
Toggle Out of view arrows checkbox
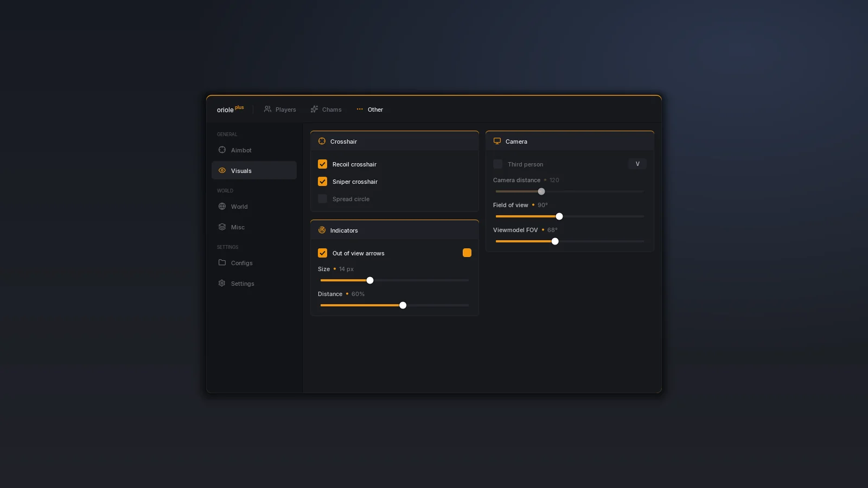(322, 253)
